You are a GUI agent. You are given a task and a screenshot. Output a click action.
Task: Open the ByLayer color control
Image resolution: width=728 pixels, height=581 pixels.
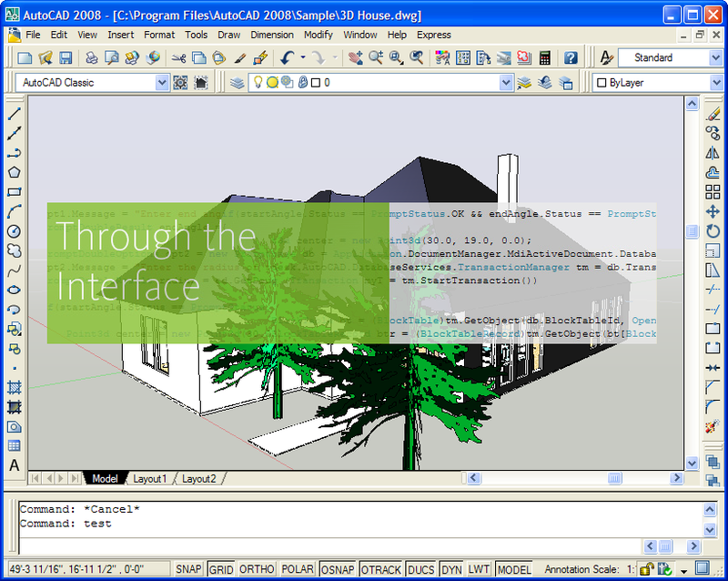pos(657,82)
